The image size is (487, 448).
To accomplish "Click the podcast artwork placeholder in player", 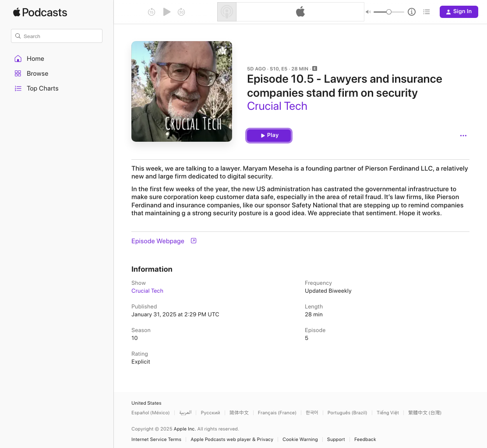I will tap(227, 12).
